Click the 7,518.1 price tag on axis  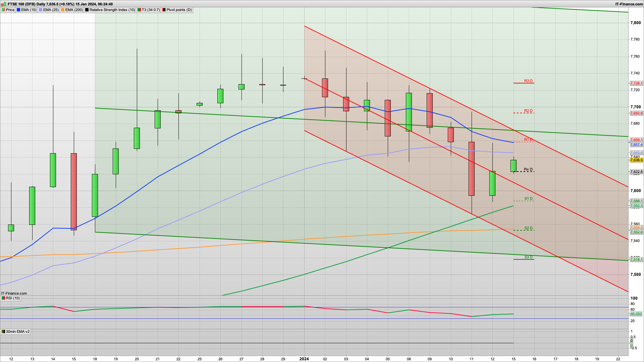pos(636,259)
